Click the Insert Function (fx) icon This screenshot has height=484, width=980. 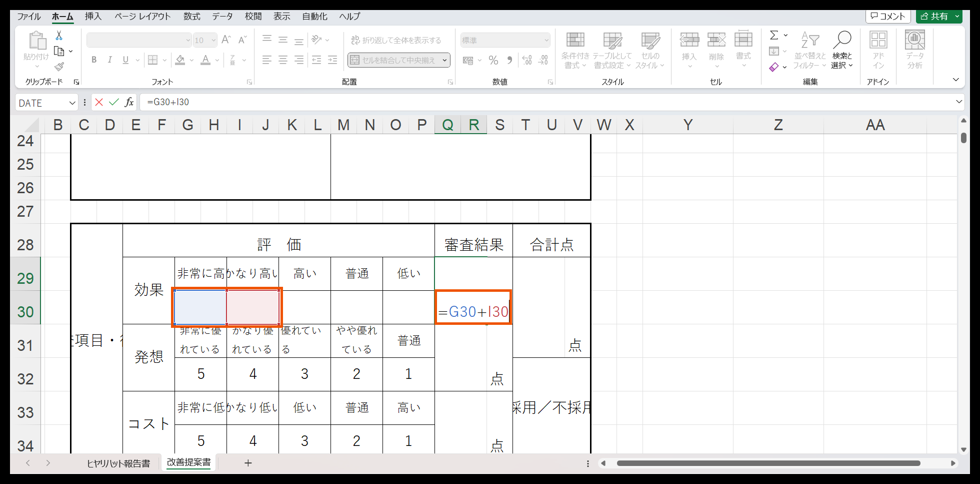[x=128, y=102]
